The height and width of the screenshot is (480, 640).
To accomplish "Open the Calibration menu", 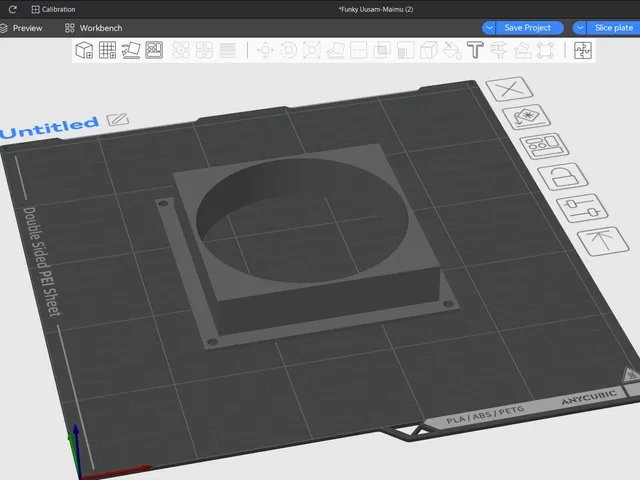I will (x=53, y=9).
